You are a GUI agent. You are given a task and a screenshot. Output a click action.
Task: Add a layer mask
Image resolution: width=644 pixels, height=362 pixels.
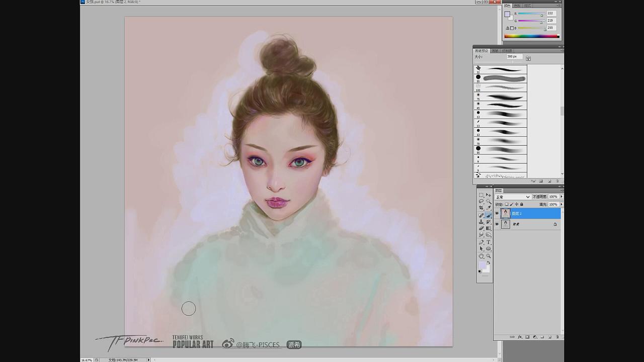527,337
